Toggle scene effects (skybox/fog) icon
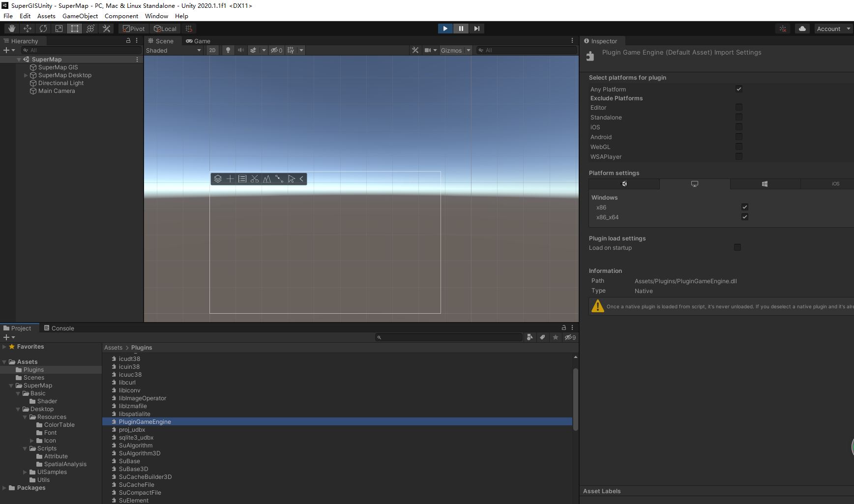This screenshot has width=854, height=504. tap(253, 50)
